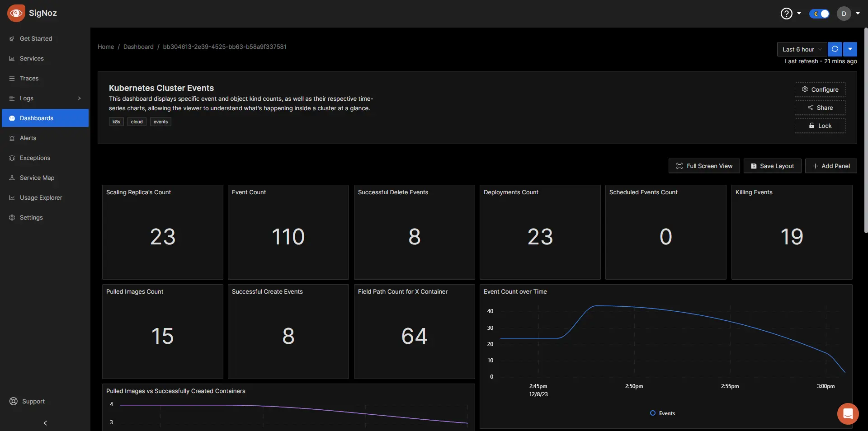Click the Scaling Replica's Count panel title

(138, 192)
